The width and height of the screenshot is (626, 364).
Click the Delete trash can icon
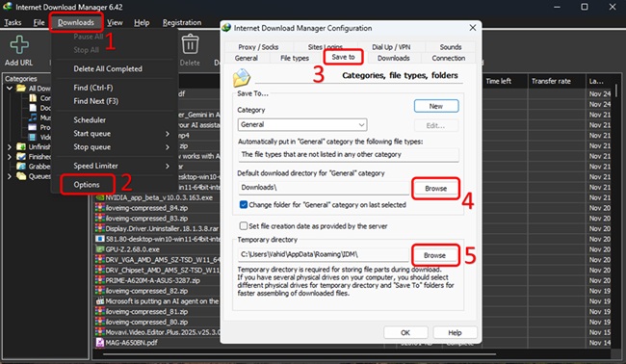click(x=190, y=44)
